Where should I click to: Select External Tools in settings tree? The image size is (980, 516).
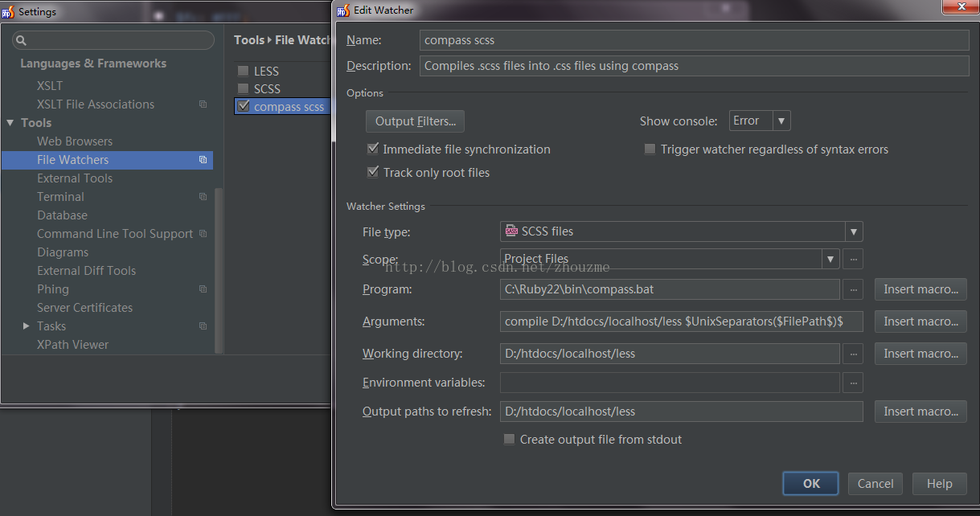pos(75,178)
